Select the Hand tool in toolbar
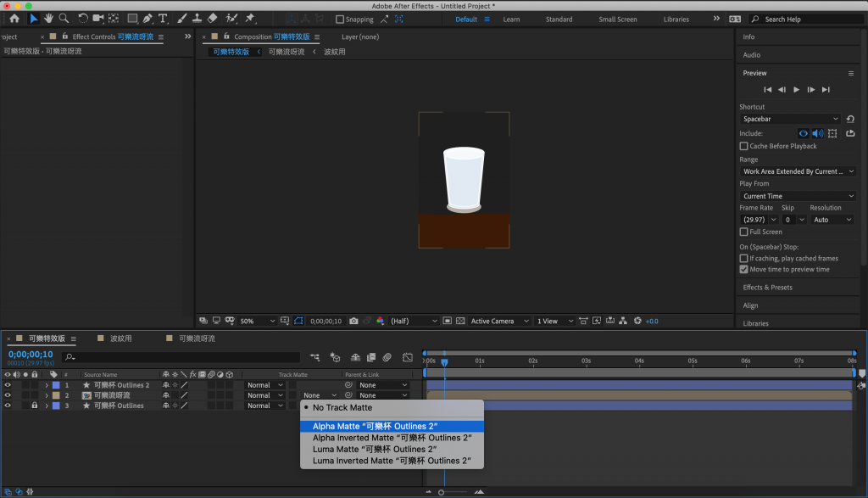This screenshot has height=498, width=868. [x=49, y=19]
